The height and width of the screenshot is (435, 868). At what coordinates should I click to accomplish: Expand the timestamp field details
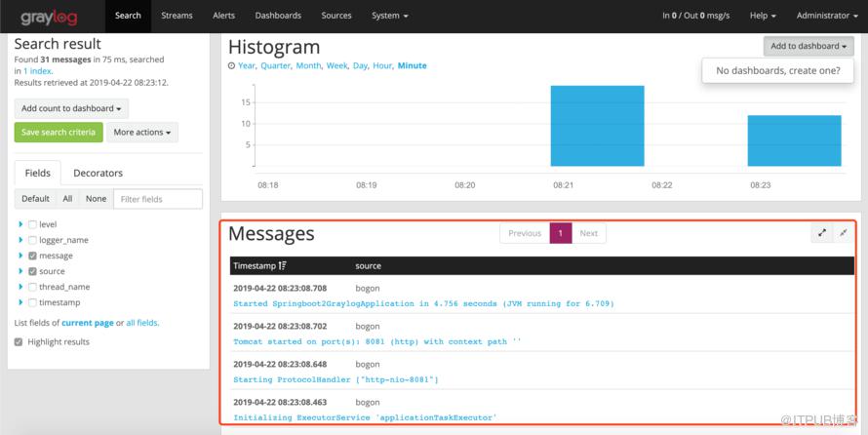(20, 302)
